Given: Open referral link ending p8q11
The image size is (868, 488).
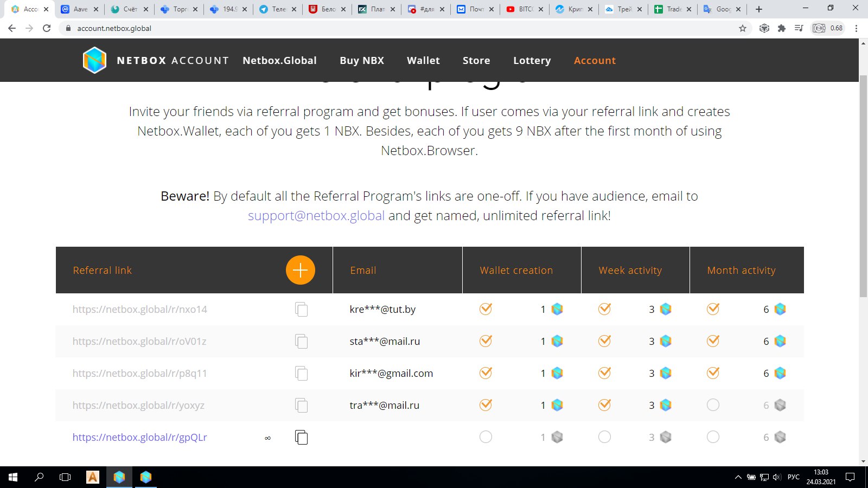Looking at the screenshot, I should coord(140,373).
